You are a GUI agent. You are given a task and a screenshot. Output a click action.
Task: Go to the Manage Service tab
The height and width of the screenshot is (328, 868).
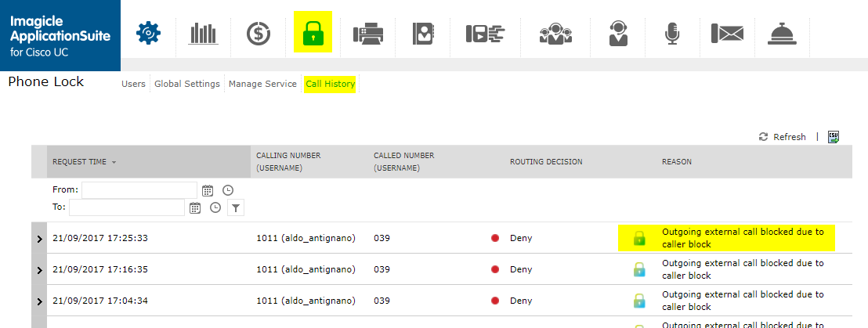tap(262, 84)
